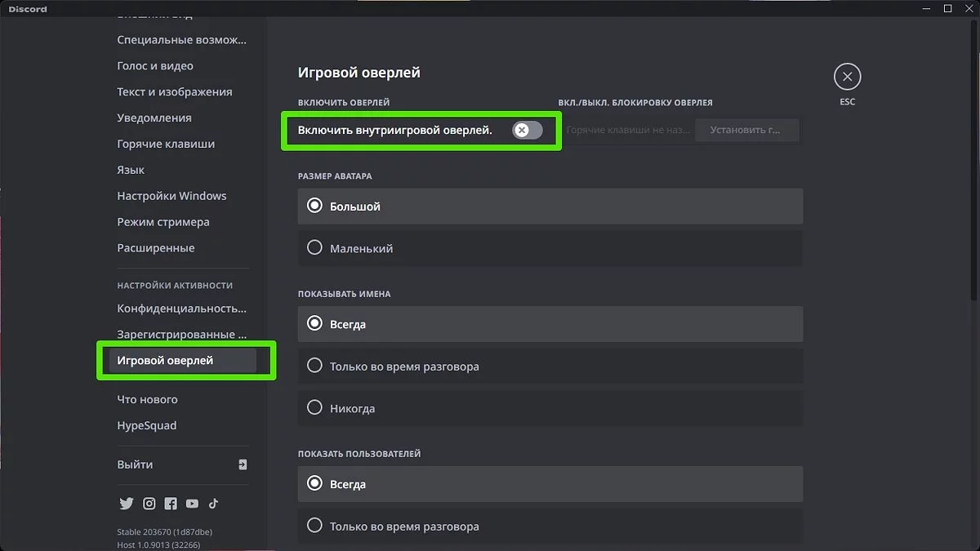
Task: Open Discord's Twitter page icon
Action: (x=126, y=504)
